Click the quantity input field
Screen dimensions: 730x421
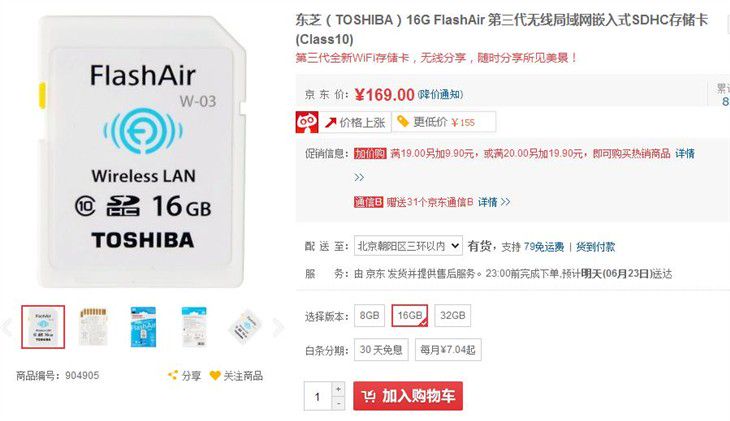click(x=318, y=396)
